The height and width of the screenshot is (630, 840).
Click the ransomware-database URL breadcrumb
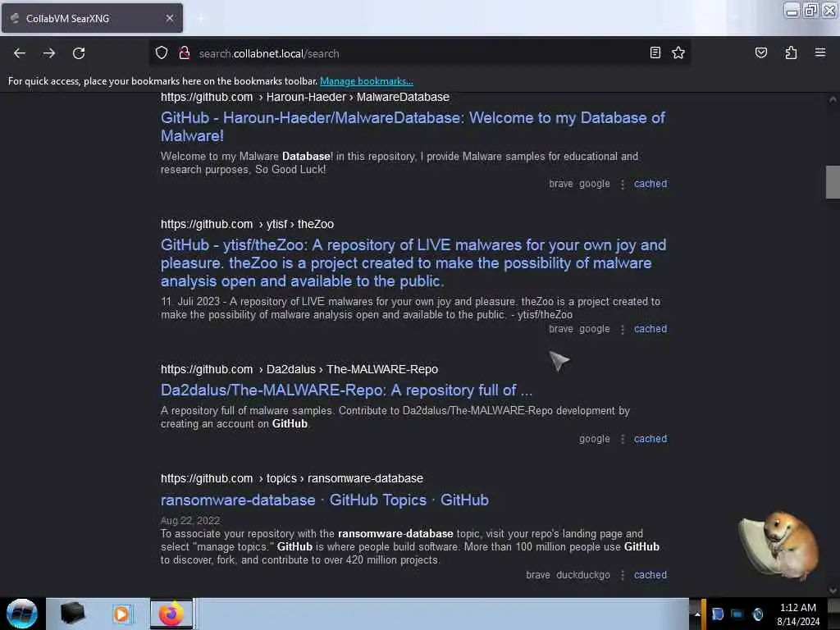click(291, 478)
